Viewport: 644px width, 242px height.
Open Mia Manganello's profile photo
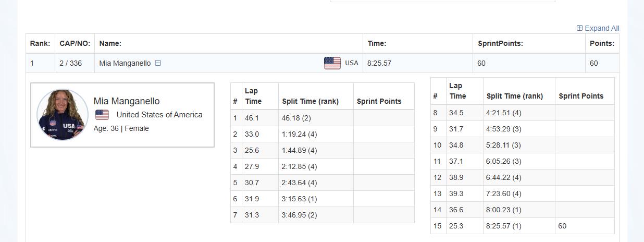point(63,115)
